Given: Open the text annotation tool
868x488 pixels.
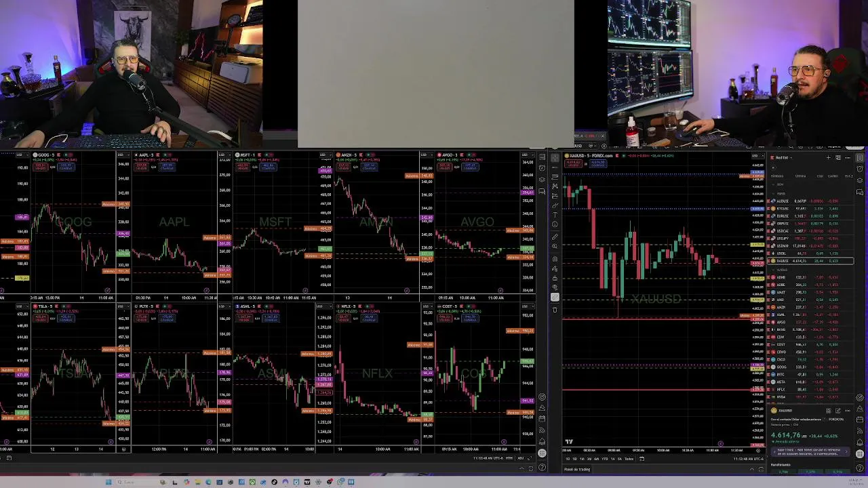Looking at the screenshot, I should [555, 215].
